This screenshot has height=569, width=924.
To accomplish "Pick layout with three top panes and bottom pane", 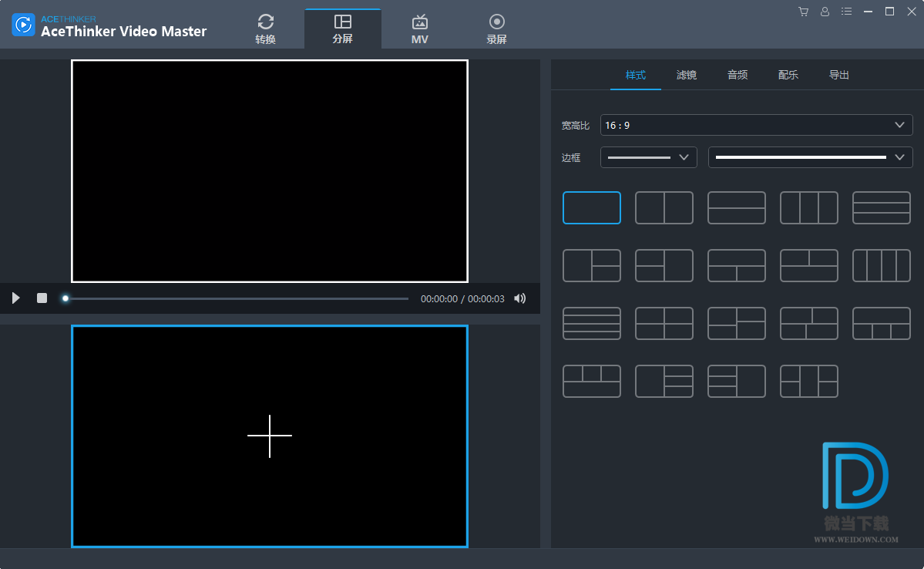I will pyautogui.click(x=592, y=381).
